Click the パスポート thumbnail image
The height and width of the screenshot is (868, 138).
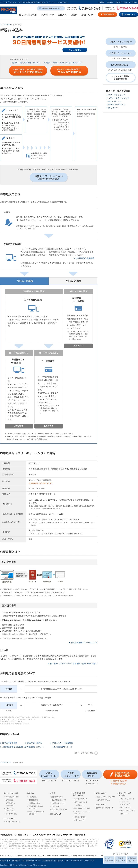(32, 575)
